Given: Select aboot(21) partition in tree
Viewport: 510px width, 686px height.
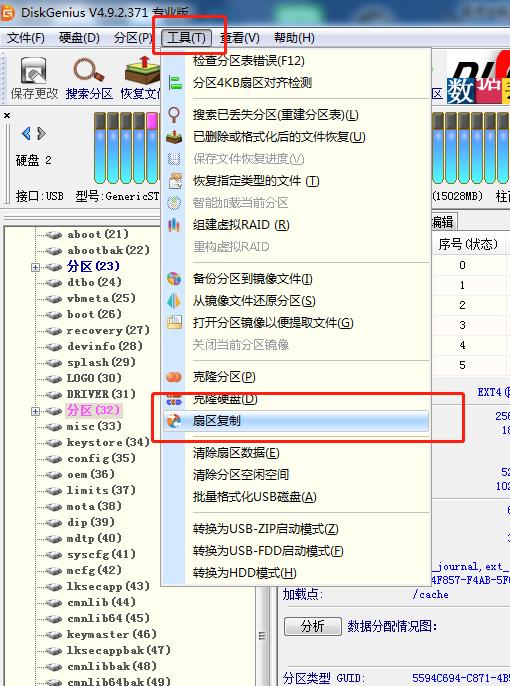Looking at the screenshot, I should tap(98, 234).
